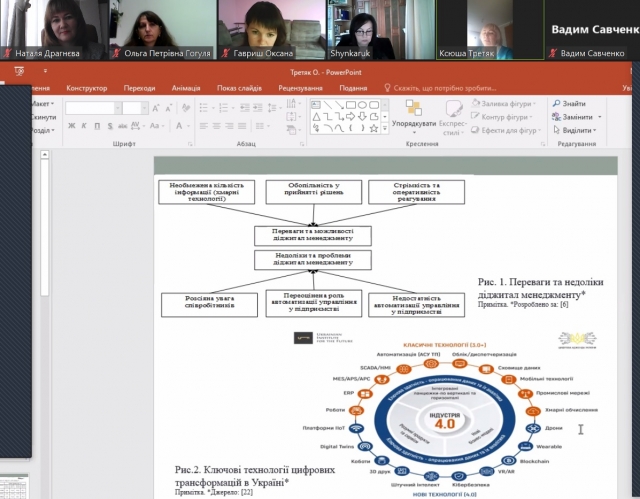The height and width of the screenshot is (499, 640).
Task: Toggle text shadow (S) formatting
Action: pyautogui.click(x=109, y=126)
